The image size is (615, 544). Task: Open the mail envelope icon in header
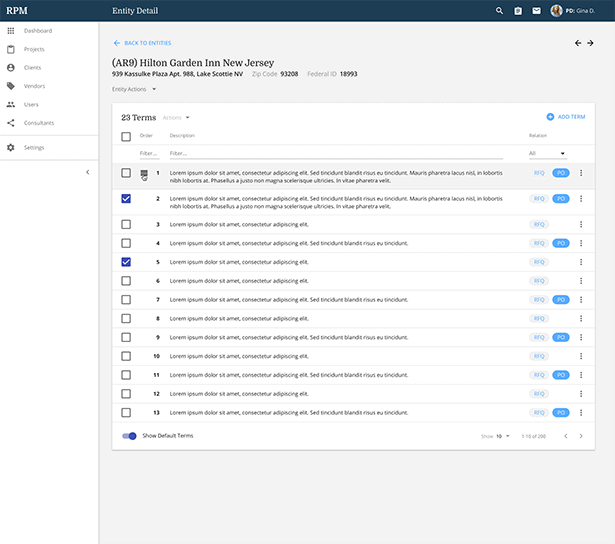(x=536, y=11)
